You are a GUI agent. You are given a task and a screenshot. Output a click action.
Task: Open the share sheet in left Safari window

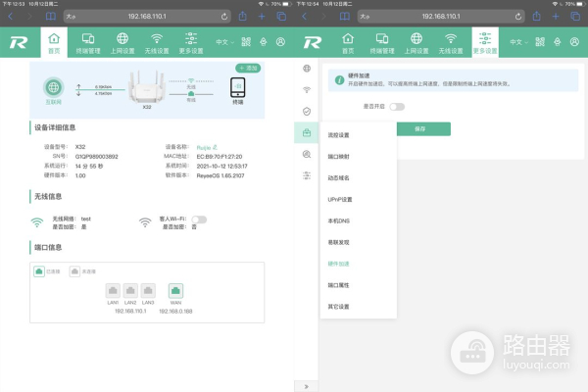pyautogui.click(x=243, y=16)
